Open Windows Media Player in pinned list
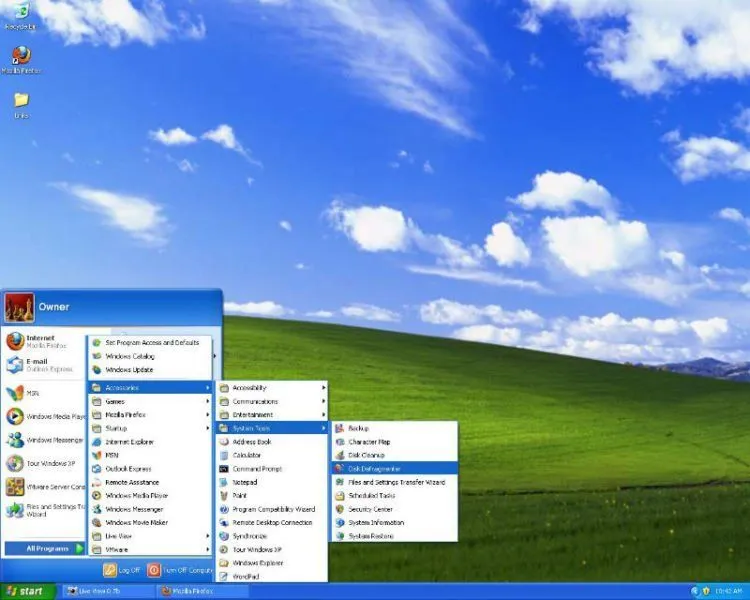 point(44,416)
